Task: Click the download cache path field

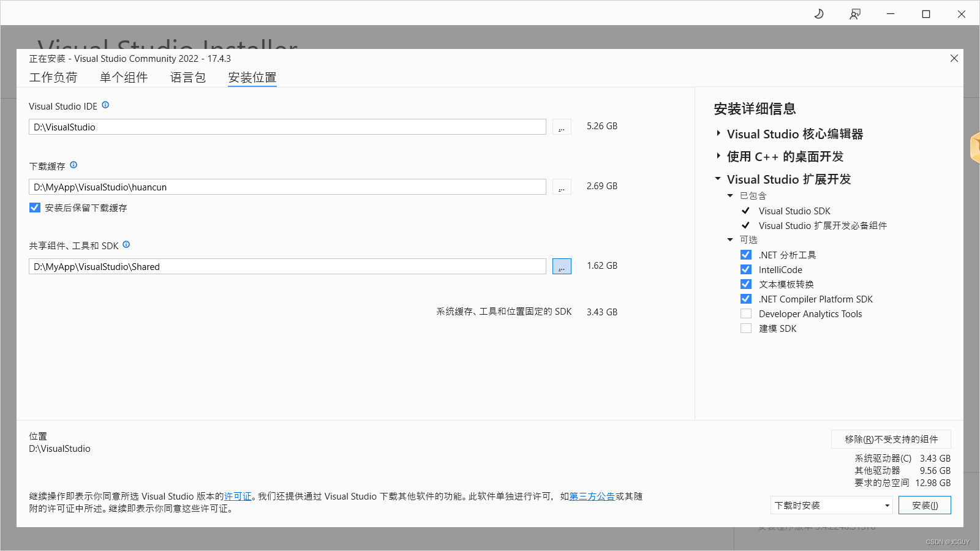Action: click(287, 187)
